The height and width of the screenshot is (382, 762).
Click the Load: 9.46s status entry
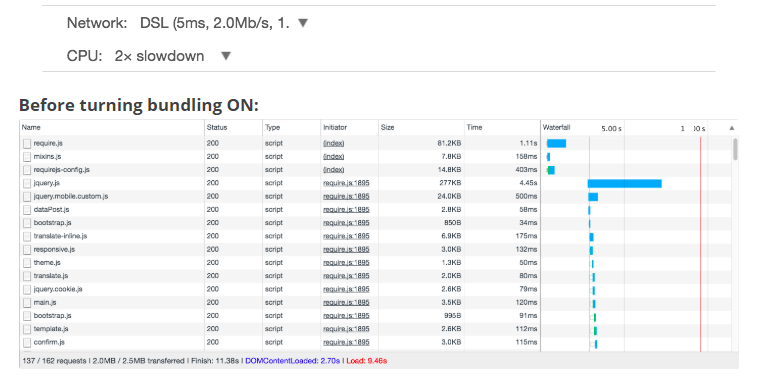[x=367, y=361]
